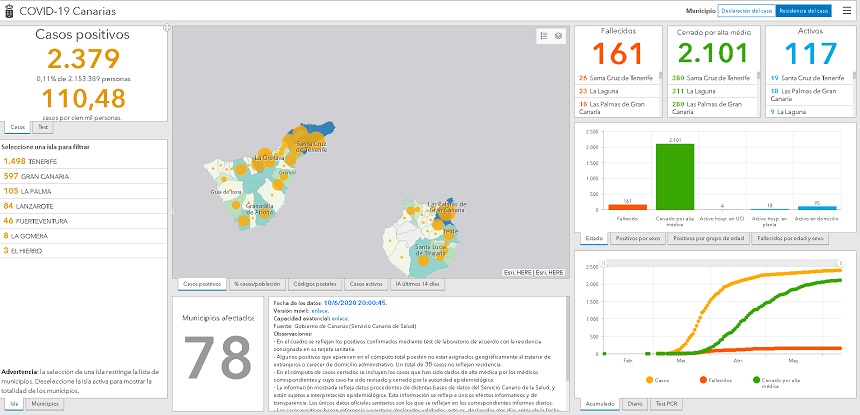Switch map to Códigos postales tab

pyautogui.click(x=314, y=285)
